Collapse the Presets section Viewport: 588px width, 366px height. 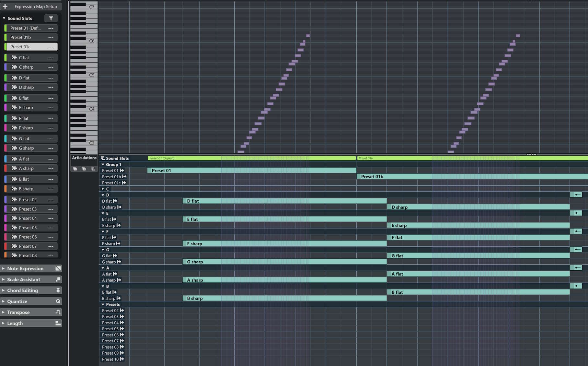coord(103,304)
